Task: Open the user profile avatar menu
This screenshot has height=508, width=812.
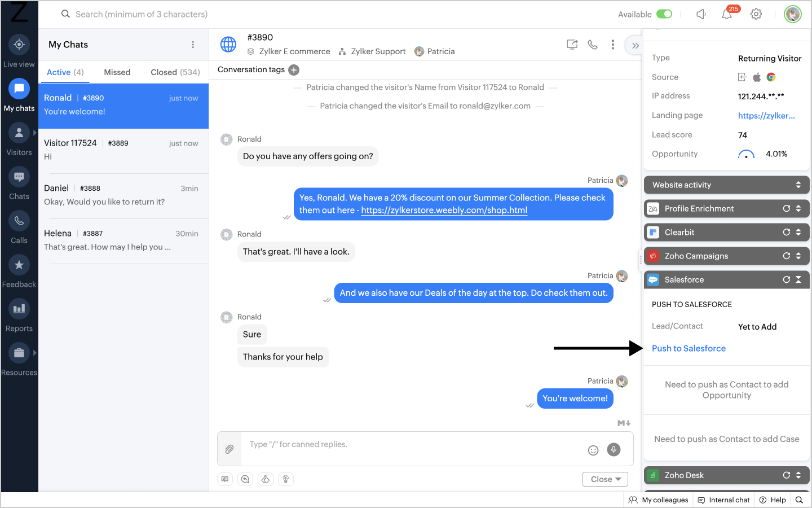Action: [793, 14]
